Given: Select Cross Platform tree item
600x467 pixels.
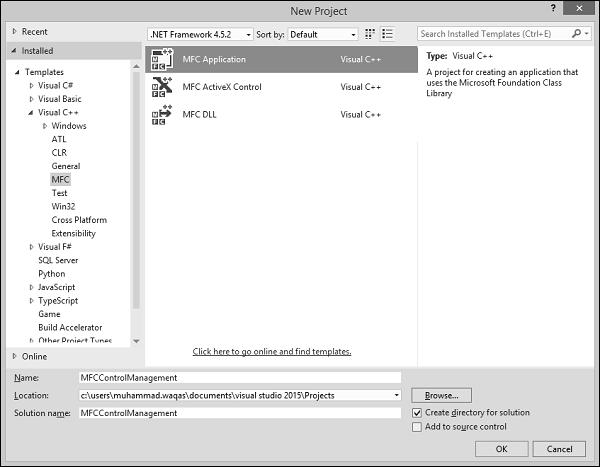Looking at the screenshot, I should pyautogui.click(x=79, y=220).
